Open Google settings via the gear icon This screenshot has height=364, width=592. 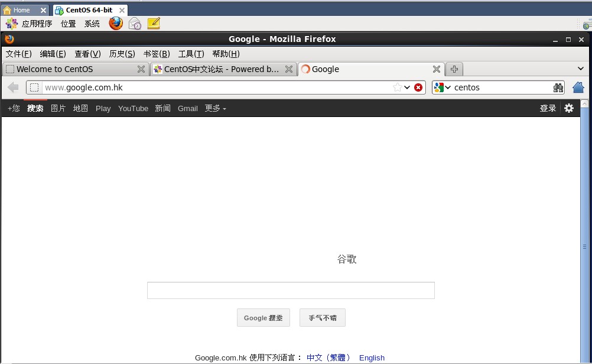568,108
